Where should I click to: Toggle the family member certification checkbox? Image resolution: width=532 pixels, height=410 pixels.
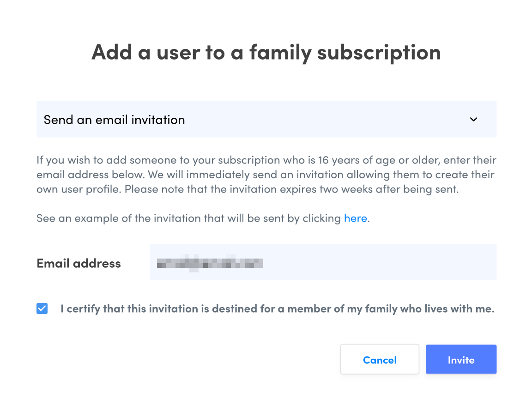pyautogui.click(x=42, y=308)
